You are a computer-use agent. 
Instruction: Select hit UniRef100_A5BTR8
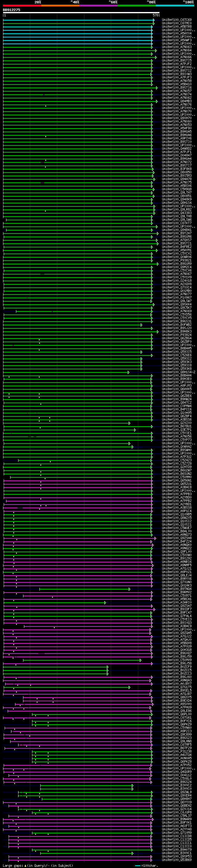tap(177, 26)
